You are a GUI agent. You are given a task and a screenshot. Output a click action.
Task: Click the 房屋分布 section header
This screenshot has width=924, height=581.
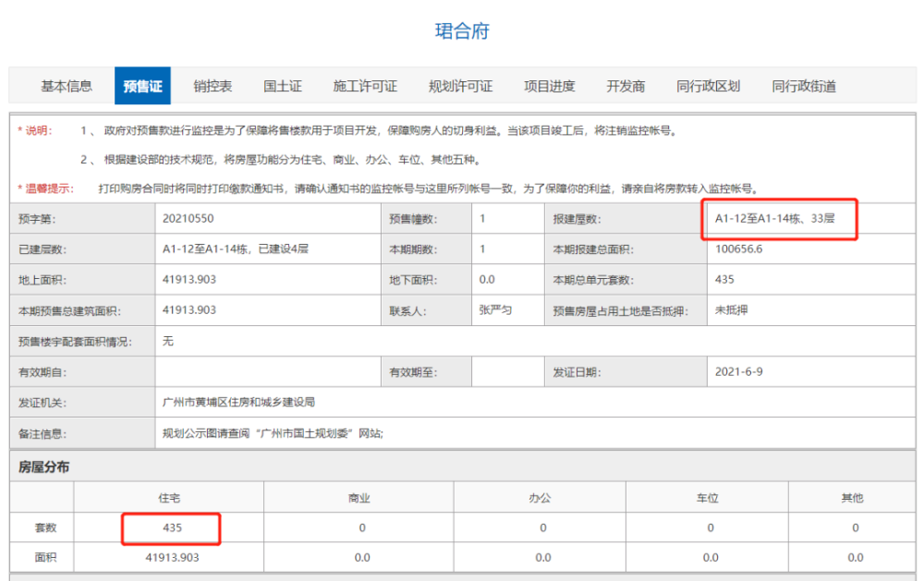43,467
